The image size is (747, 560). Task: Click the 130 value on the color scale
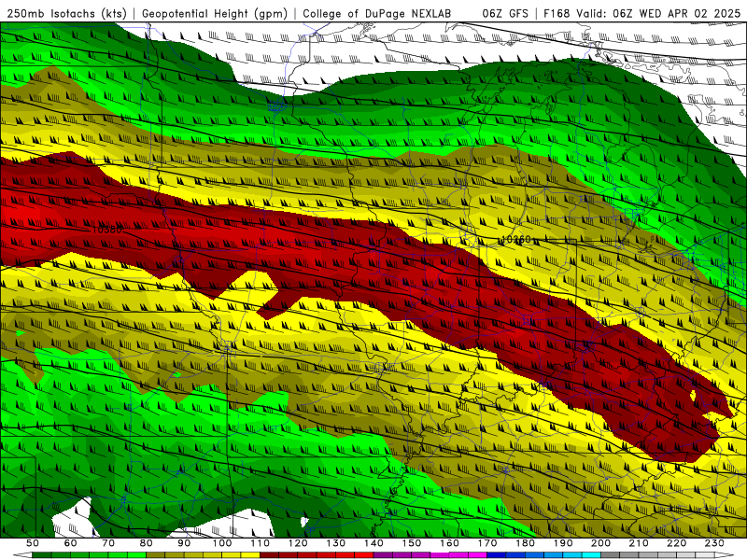pos(335,543)
